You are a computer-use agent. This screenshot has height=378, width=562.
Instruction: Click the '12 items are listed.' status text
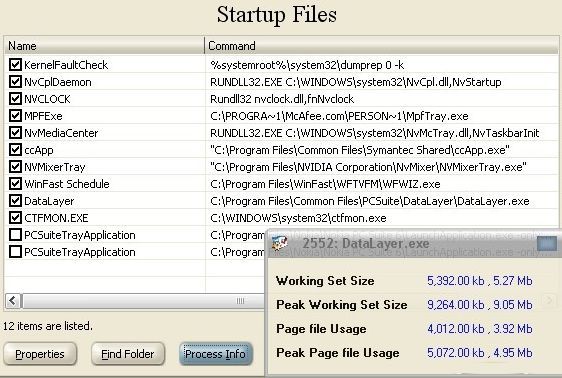(x=48, y=326)
